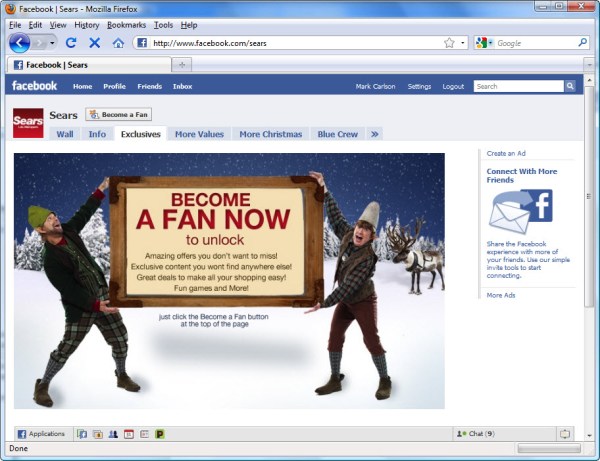Open the Events calendar icon in bottom bar
This screenshot has width=600, height=461.
coord(129,434)
